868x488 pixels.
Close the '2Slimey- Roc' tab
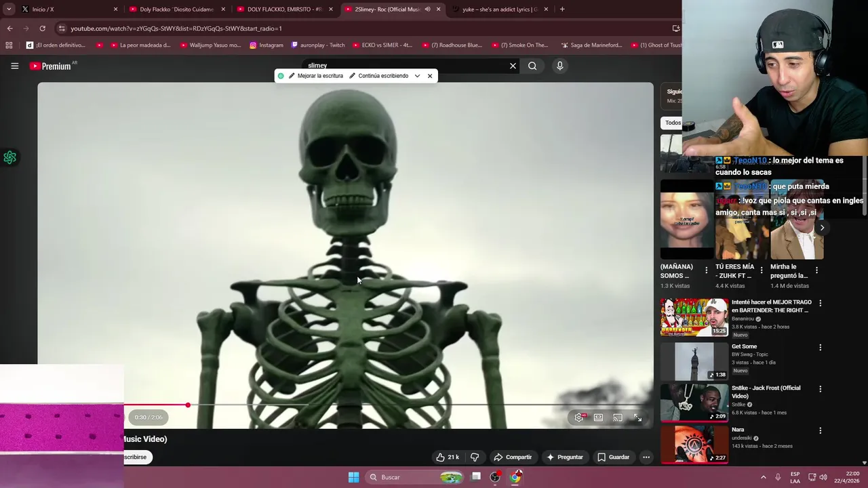(438, 9)
